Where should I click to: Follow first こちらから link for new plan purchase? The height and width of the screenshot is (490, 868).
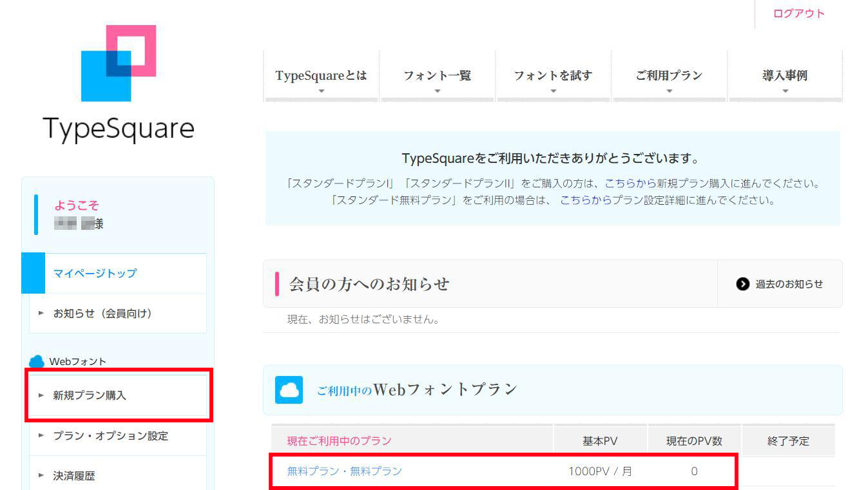[x=630, y=184]
